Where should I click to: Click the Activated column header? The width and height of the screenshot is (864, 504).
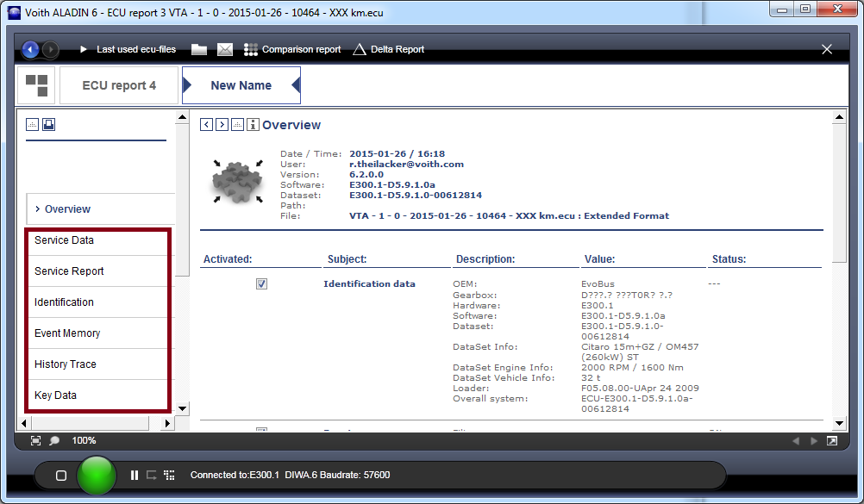pyautogui.click(x=228, y=258)
